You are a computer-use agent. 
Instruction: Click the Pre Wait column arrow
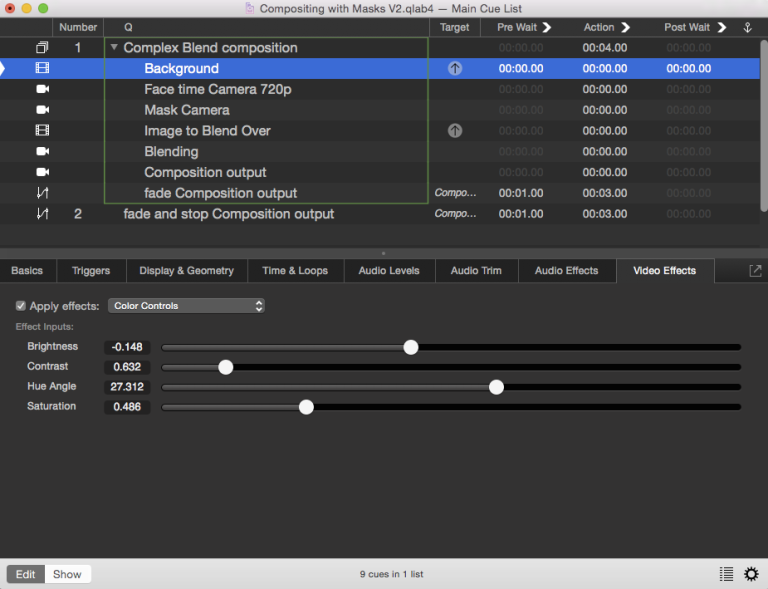[547, 27]
